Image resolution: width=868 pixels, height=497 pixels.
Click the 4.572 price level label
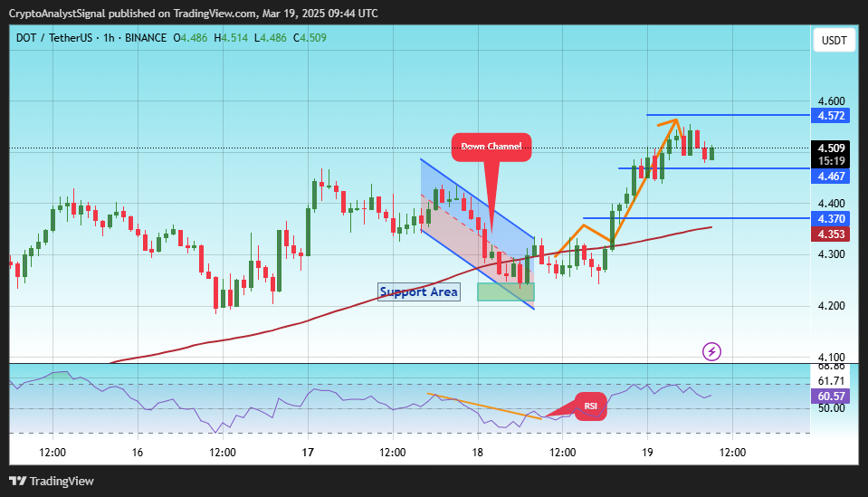pyautogui.click(x=831, y=116)
